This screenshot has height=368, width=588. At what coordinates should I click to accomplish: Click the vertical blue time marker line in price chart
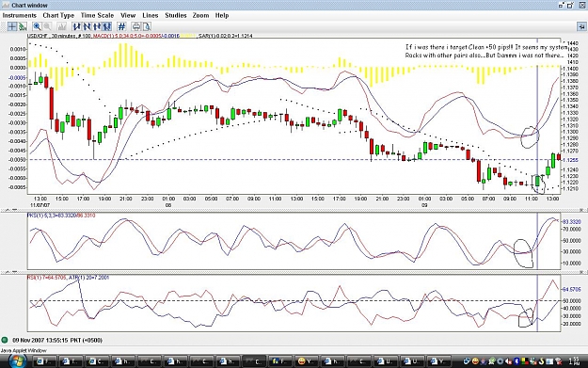(x=537, y=117)
